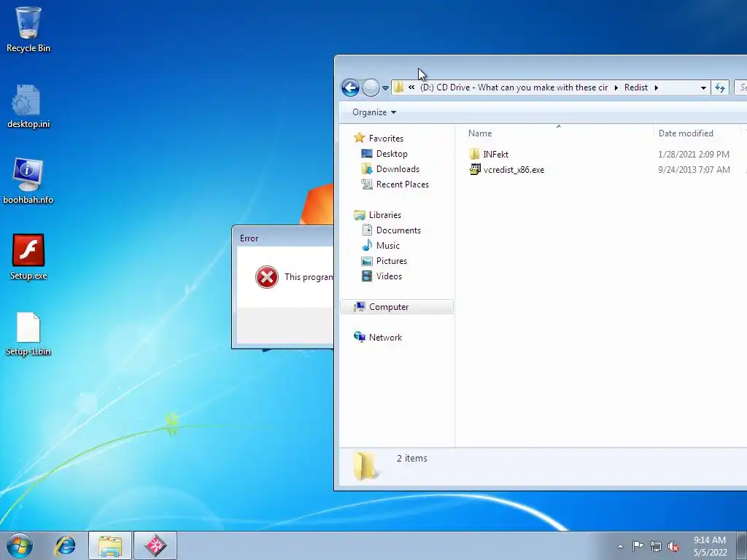Select the desktop.ini file icon

[x=28, y=106]
